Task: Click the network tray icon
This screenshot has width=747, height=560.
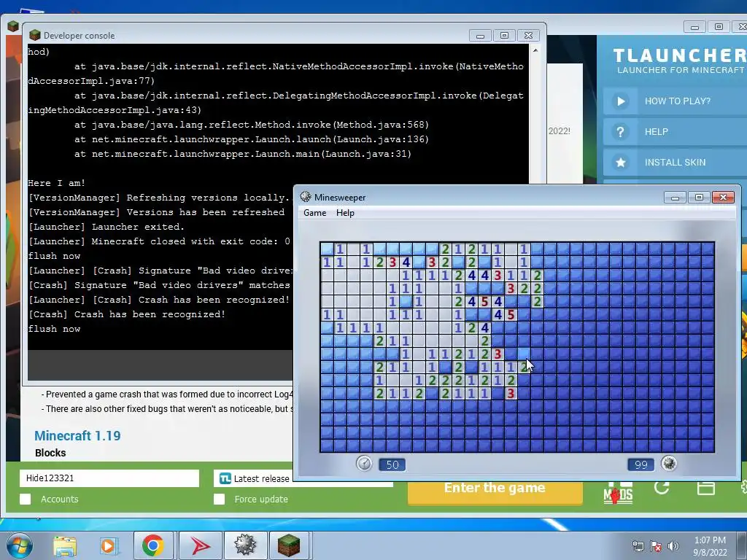Action: (638, 546)
